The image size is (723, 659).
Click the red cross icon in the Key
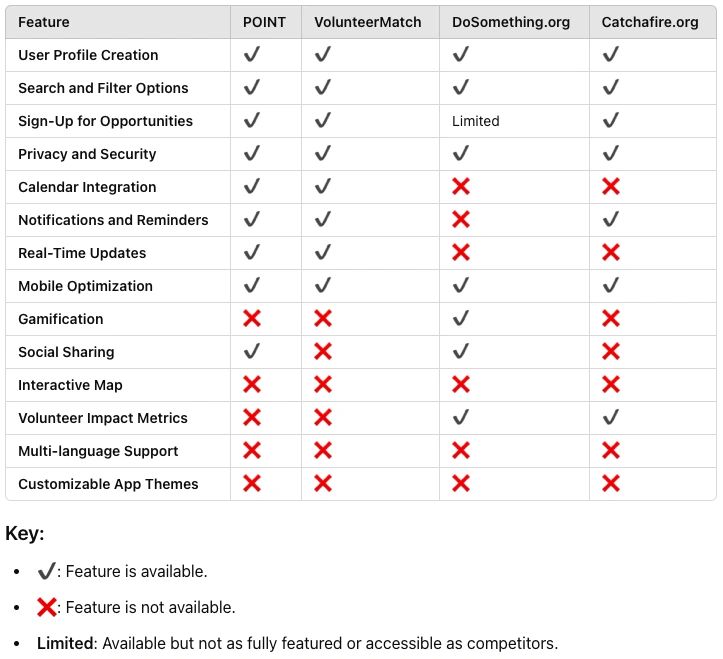tap(47, 607)
